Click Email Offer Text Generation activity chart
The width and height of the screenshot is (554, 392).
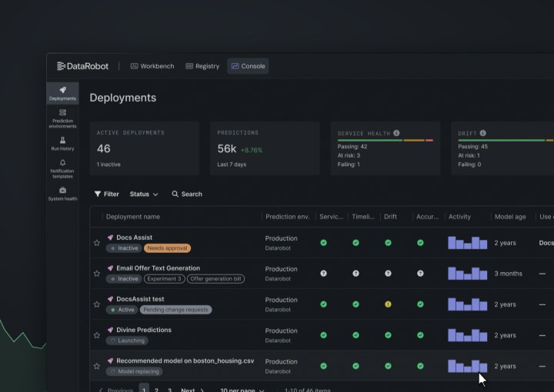coord(468,274)
